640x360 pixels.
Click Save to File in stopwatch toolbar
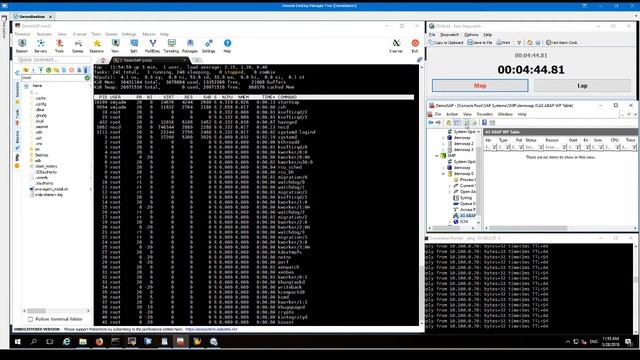(x=480, y=42)
